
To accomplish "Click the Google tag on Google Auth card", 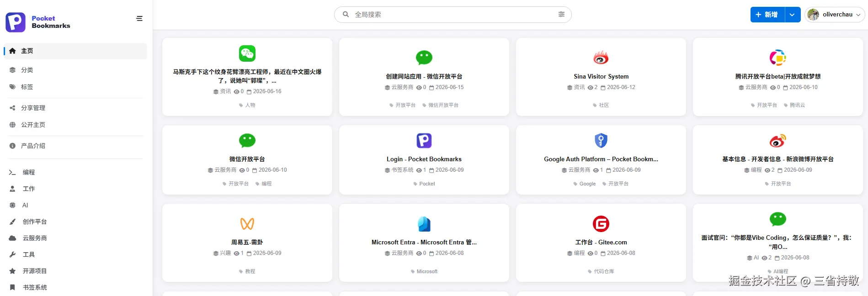I will point(585,184).
